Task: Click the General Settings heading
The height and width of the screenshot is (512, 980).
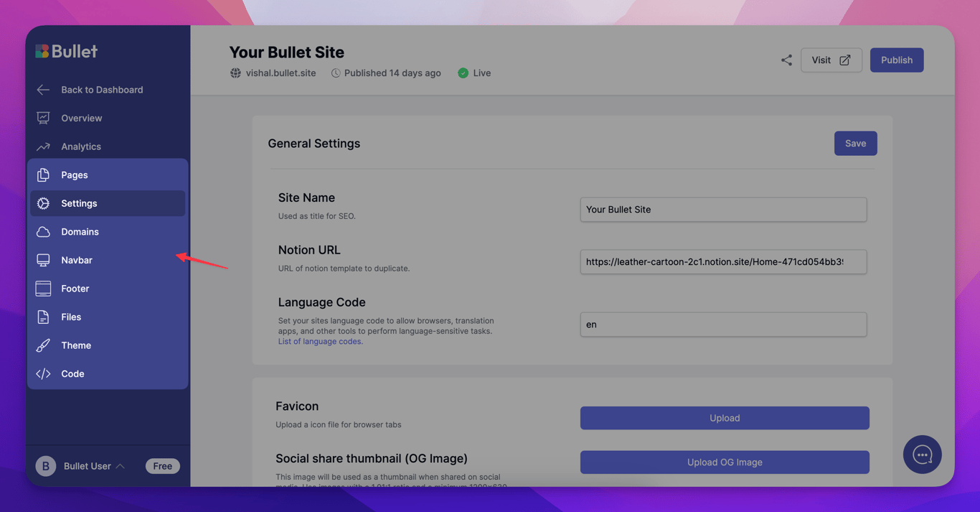Action: tap(314, 144)
